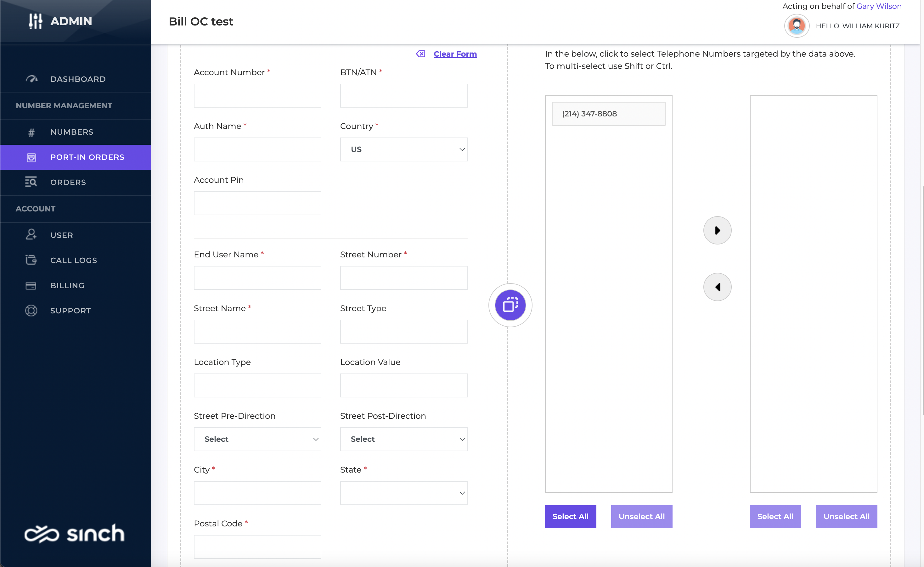924x567 pixels.
Task: Click the Admin sliders logo icon
Action: (36, 21)
